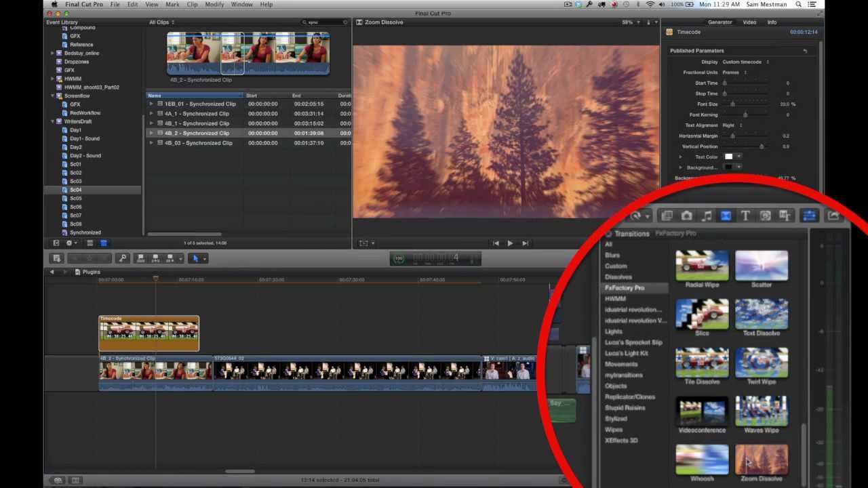Click the Share project icon

[833, 216]
